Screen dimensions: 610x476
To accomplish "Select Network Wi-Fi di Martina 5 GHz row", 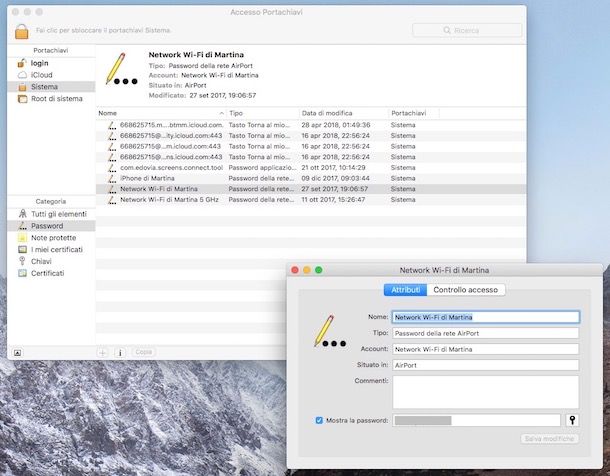I will [311, 200].
